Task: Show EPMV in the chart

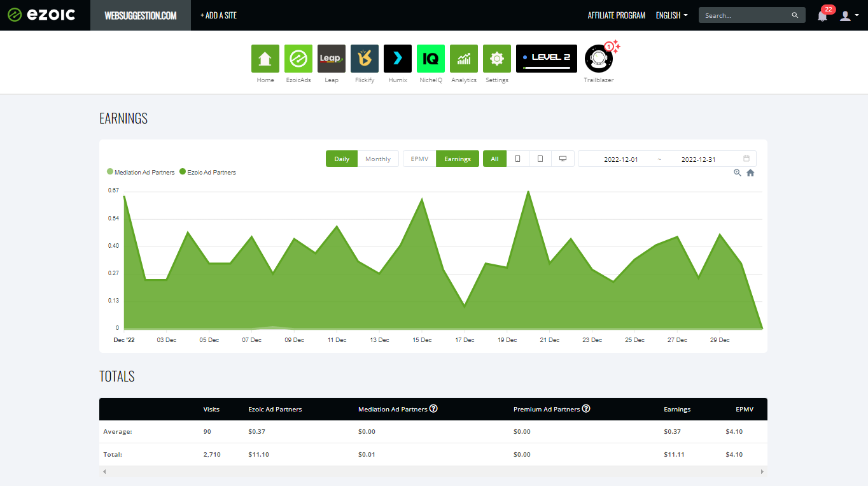Action: point(419,159)
